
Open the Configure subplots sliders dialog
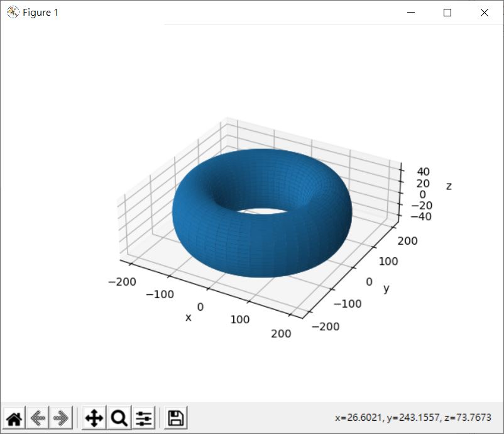tap(144, 418)
